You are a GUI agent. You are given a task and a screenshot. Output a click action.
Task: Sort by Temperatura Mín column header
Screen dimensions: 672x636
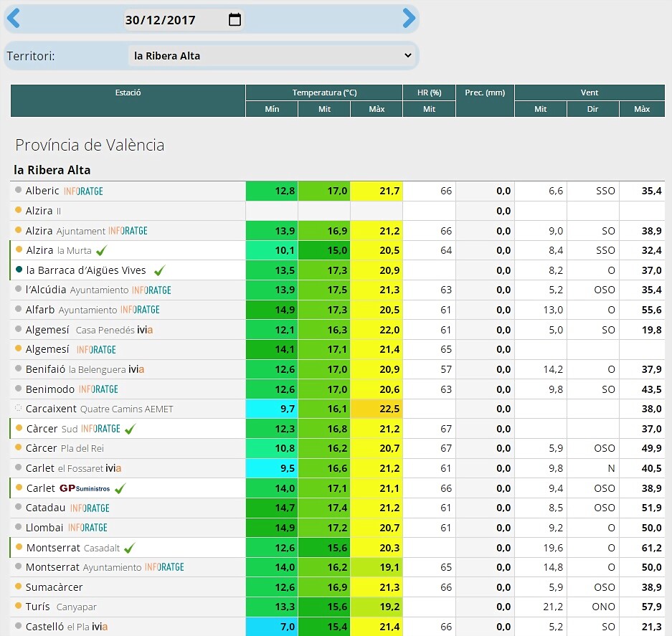tap(272, 109)
